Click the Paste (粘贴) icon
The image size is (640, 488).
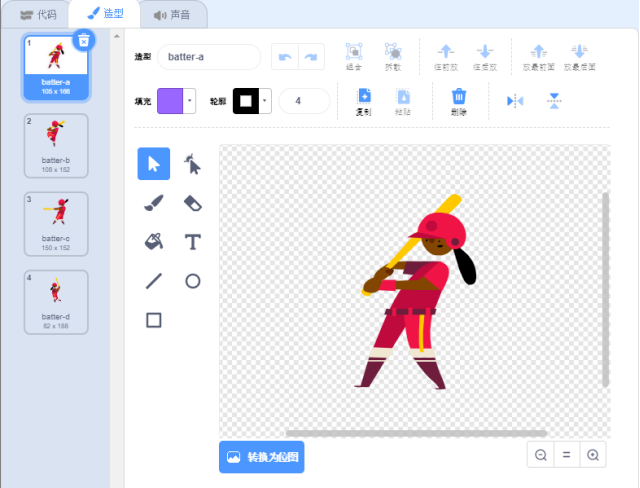(403, 101)
